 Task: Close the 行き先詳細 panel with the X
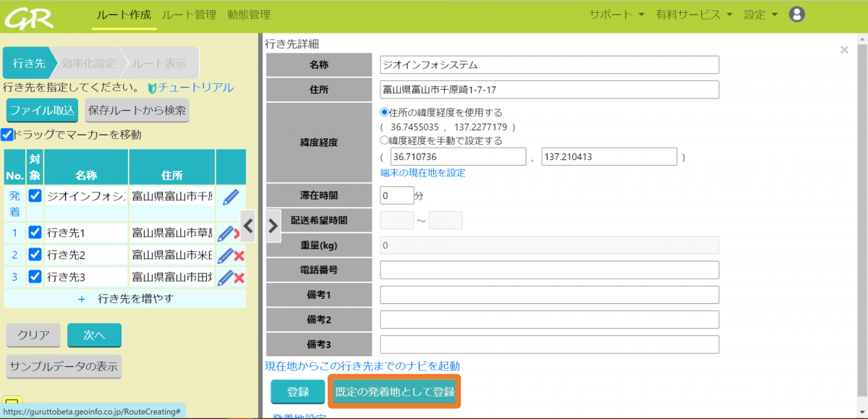pos(843,50)
